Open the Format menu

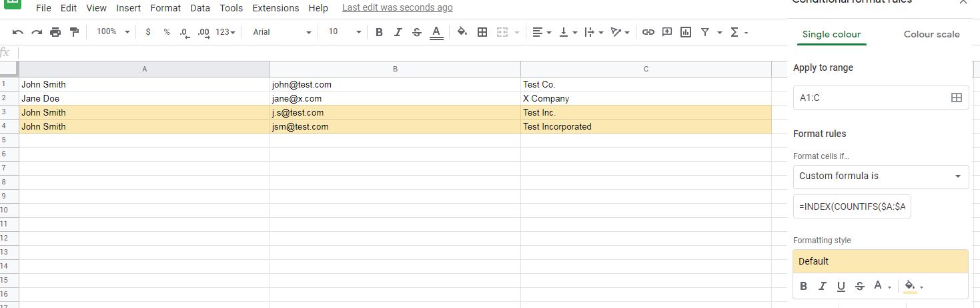[165, 8]
